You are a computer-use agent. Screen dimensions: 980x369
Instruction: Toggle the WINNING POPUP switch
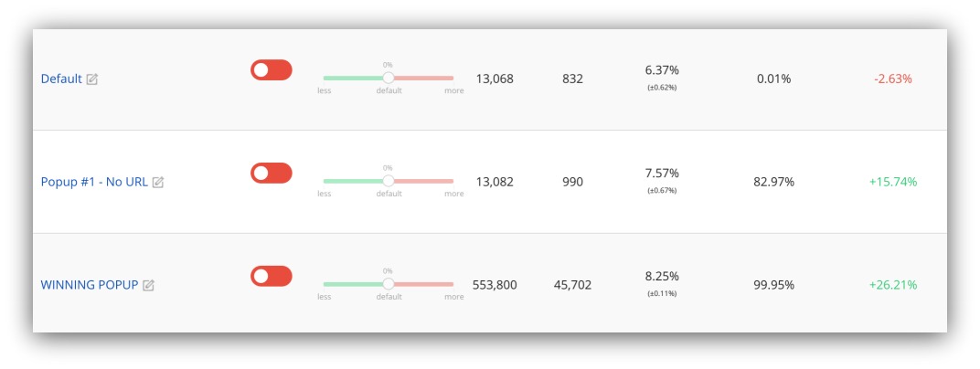pyautogui.click(x=272, y=276)
